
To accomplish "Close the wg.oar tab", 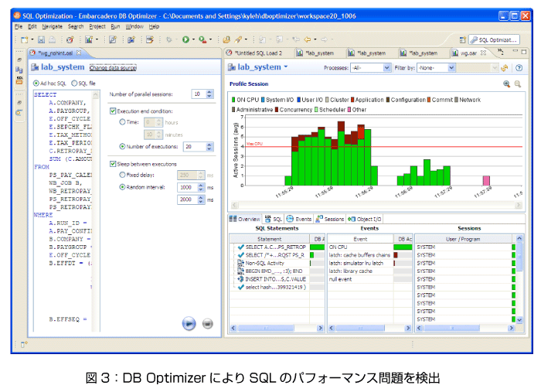I will coord(483,53).
